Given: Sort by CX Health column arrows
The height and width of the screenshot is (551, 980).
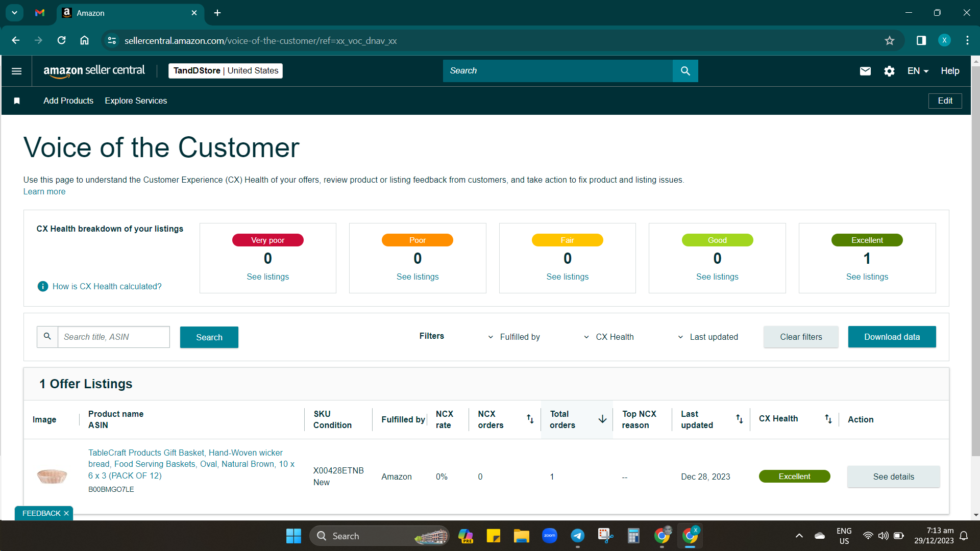Looking at the screenshot, I should (x=828, y=419).
